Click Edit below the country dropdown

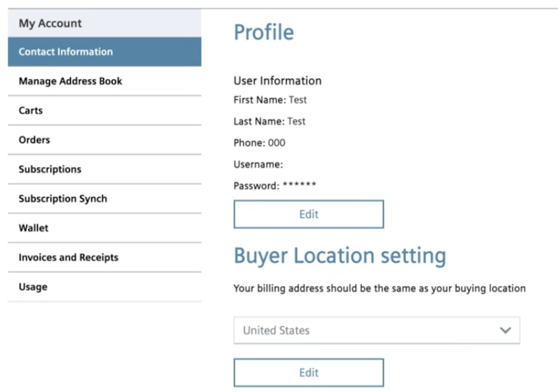click(308, 372)
